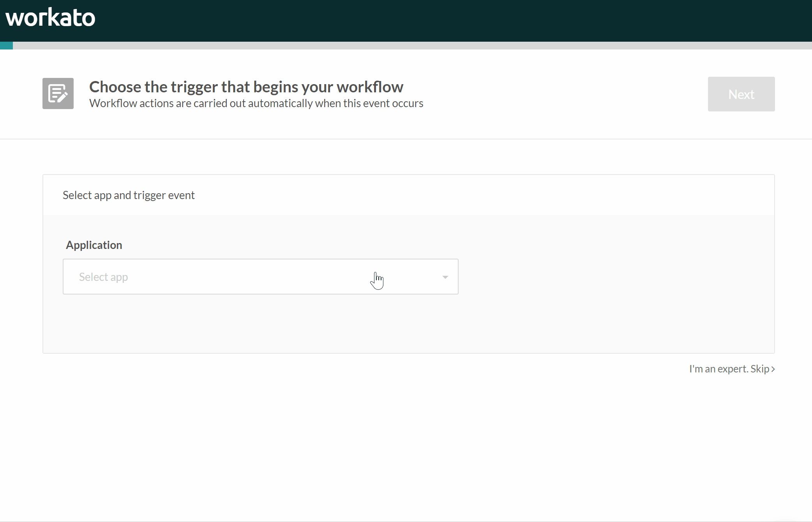Click the Application field label
812x522 pixels.
(94, 245)
